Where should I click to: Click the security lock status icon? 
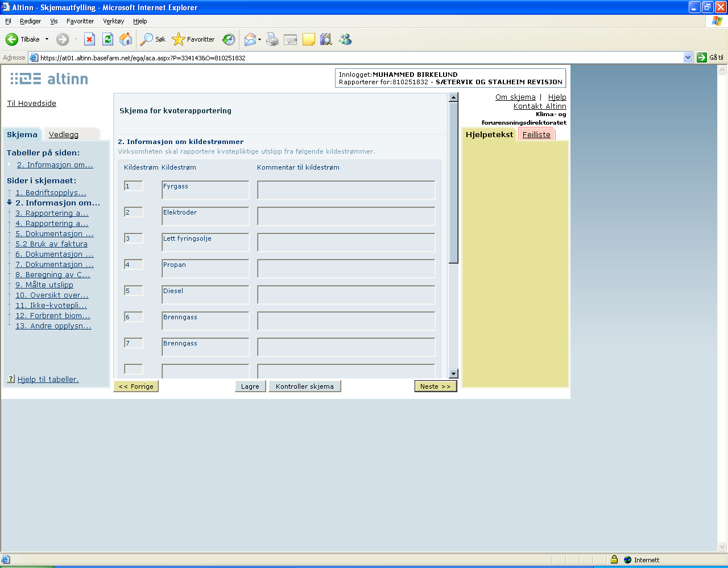614,559
